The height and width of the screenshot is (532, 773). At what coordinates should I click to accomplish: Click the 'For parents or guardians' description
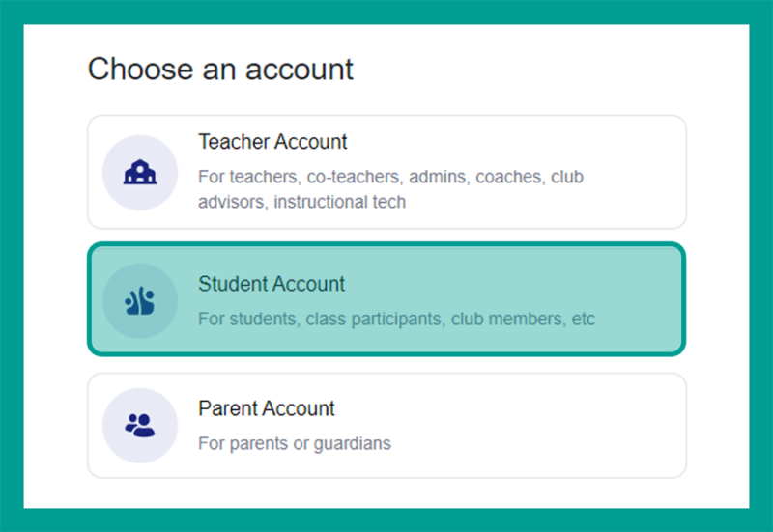tap(295, 444)
